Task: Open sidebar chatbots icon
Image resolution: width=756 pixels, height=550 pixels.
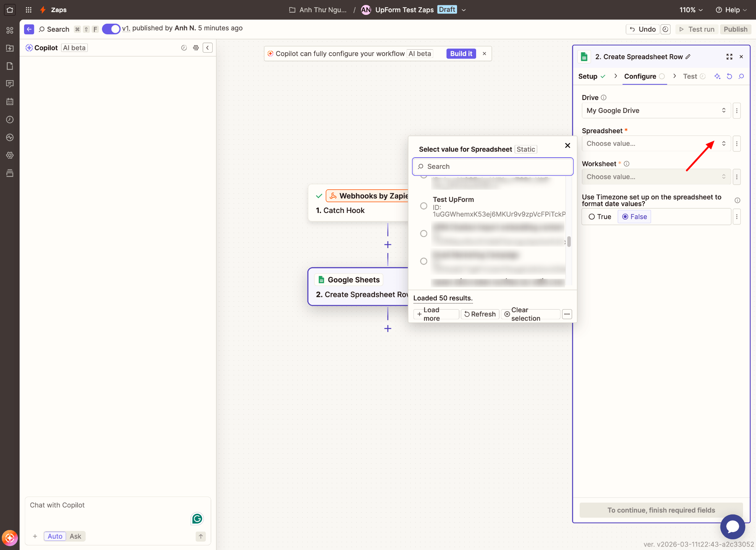Action: click(x=10, y=84)
